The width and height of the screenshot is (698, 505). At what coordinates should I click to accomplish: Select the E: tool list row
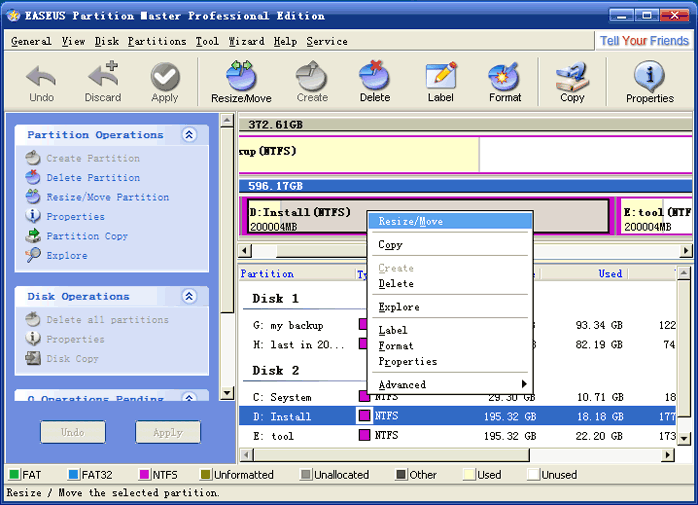(458, 436)
